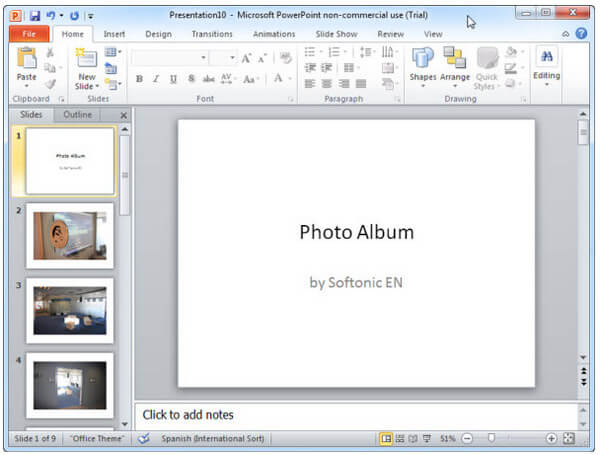The width and height of the screenshot is (600, 455).
Task: Click the Paste icon in Clipboard group
Action: (26, 60)
